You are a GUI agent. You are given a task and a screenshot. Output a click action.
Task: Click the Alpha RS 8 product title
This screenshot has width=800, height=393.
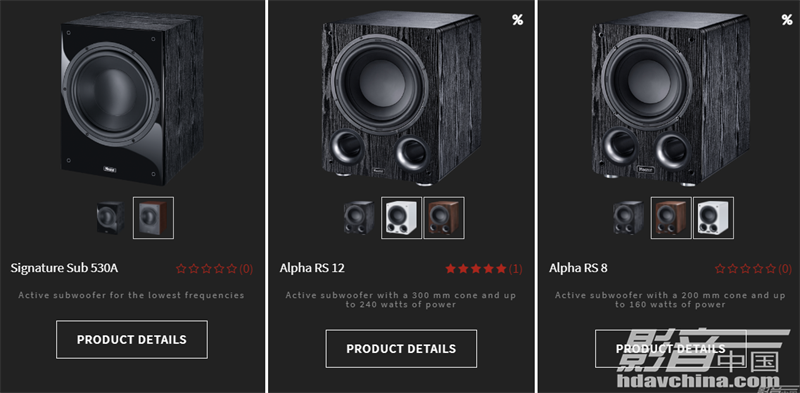click(x=578, y=268)
